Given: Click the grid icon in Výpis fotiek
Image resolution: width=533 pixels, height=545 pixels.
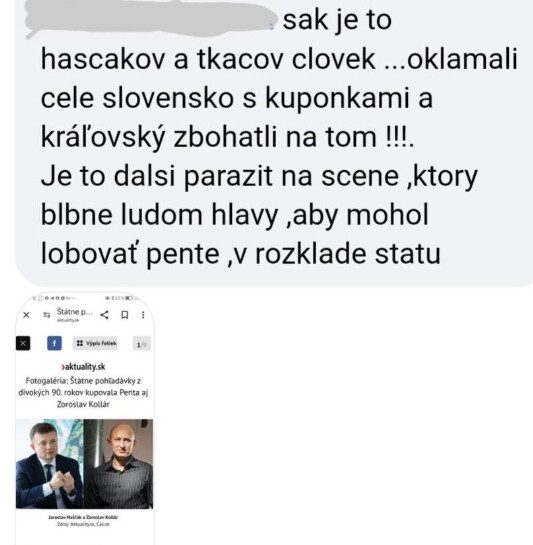Looking at the screenshot, I should click(80, 343).
